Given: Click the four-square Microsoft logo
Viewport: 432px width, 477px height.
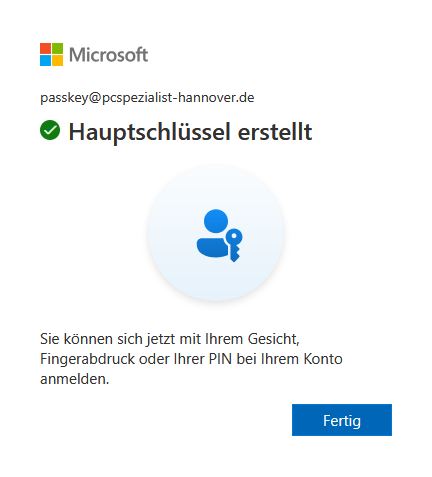Looking at the screenshot, I should [x=51, y=54].
